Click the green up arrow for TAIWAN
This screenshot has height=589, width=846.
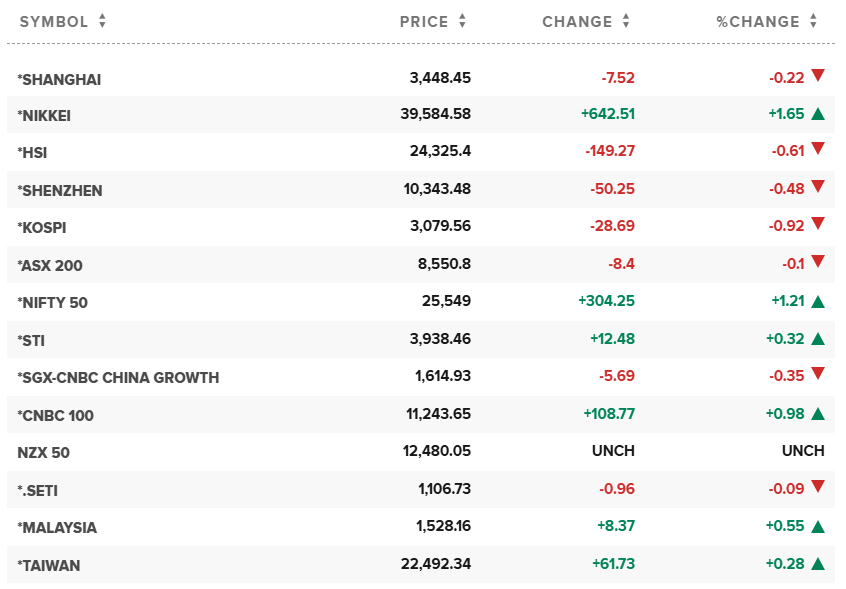(x=818, y=564)
